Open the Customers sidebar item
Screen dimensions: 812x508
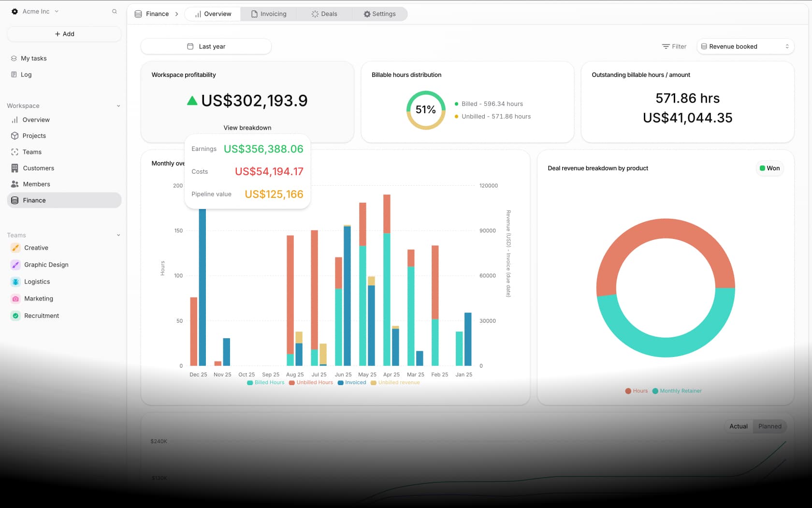point(64,168)
